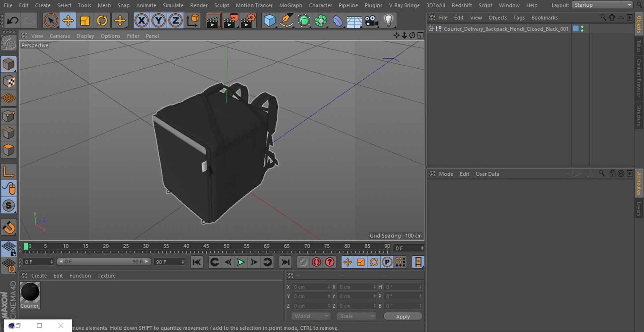The height and width of the screenshot is (332, 644).
Task: Open the MoGraph menu
Action: click(290, 5)
